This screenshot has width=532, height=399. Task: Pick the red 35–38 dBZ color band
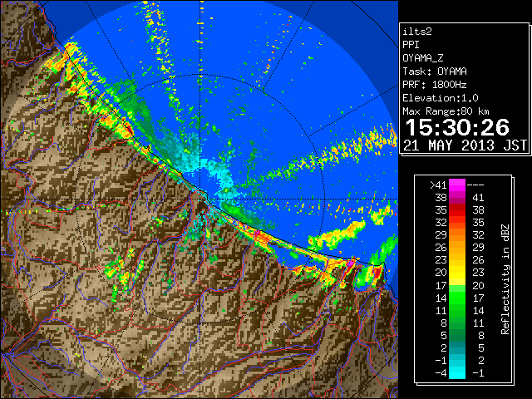coord(457,210)
